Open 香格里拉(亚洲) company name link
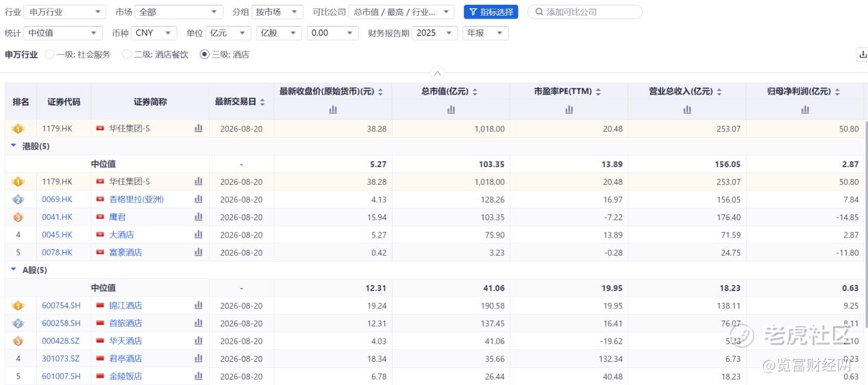 [136, 199]
